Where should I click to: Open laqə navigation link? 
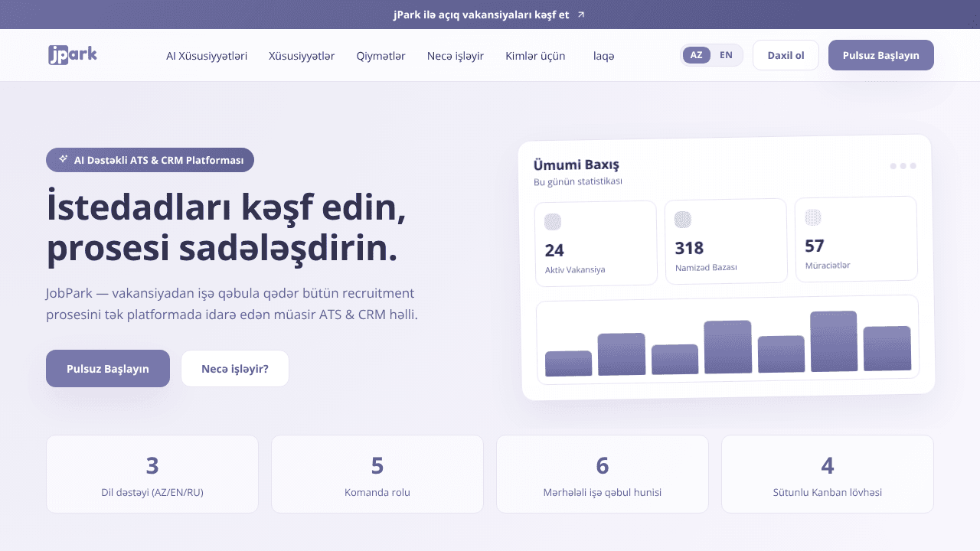(603, 56)
